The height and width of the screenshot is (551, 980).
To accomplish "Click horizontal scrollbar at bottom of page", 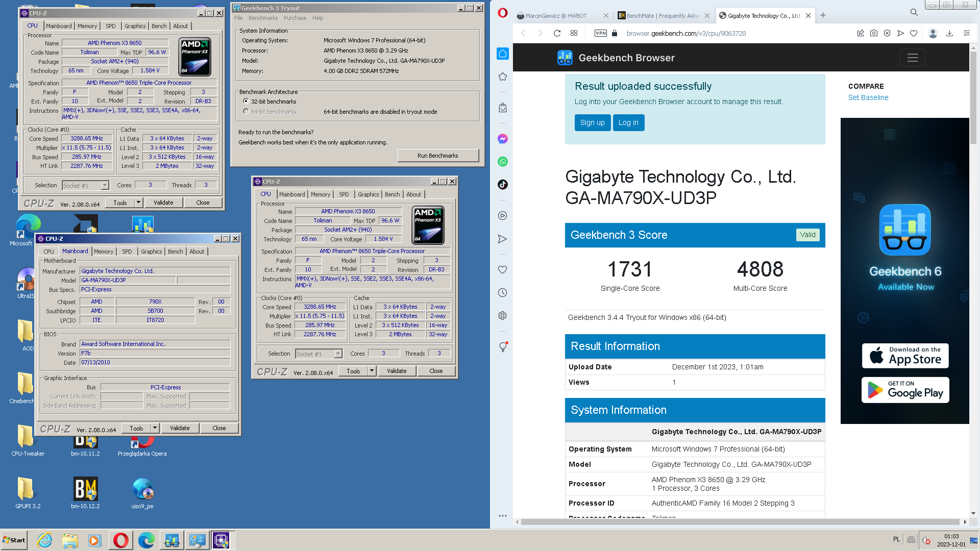I will point(740,522).
